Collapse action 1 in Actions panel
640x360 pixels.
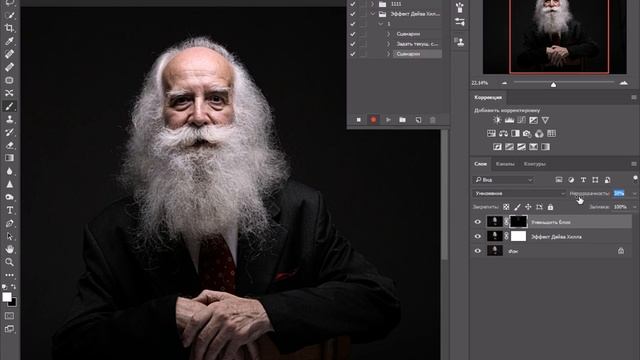point(380,24)
